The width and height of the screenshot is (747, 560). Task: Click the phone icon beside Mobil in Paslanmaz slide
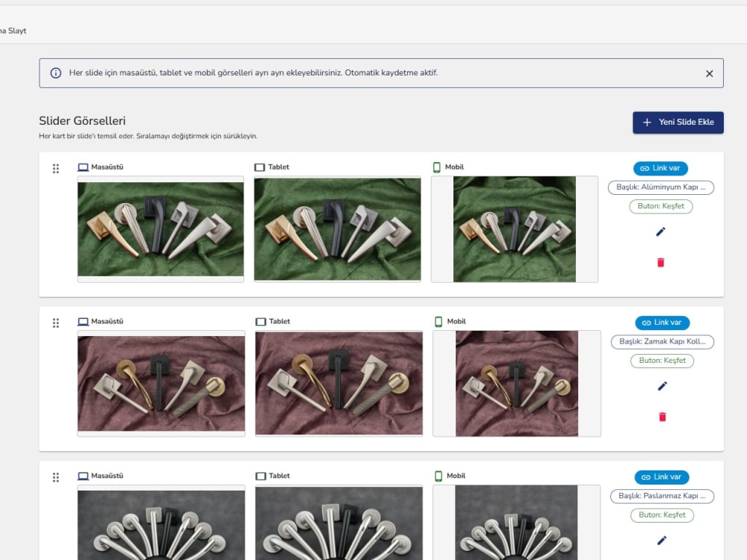point(438,476)
